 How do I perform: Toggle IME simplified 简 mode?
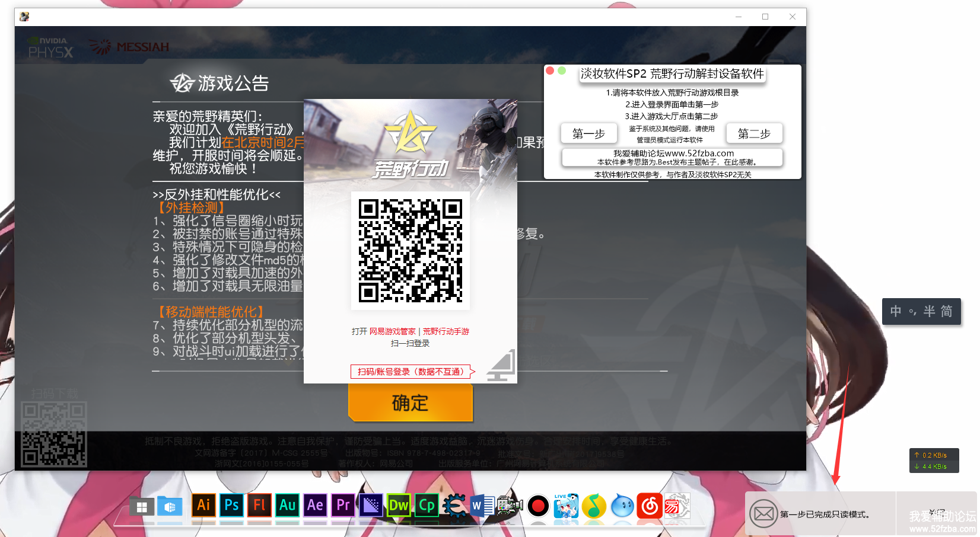(x=947, y=311)
